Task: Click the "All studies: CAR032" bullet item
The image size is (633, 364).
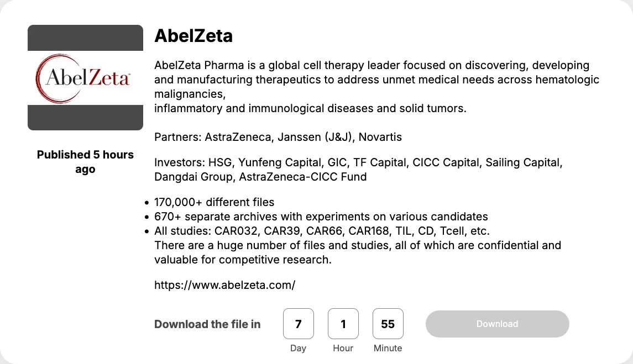Action: click(x=322, y=231)
